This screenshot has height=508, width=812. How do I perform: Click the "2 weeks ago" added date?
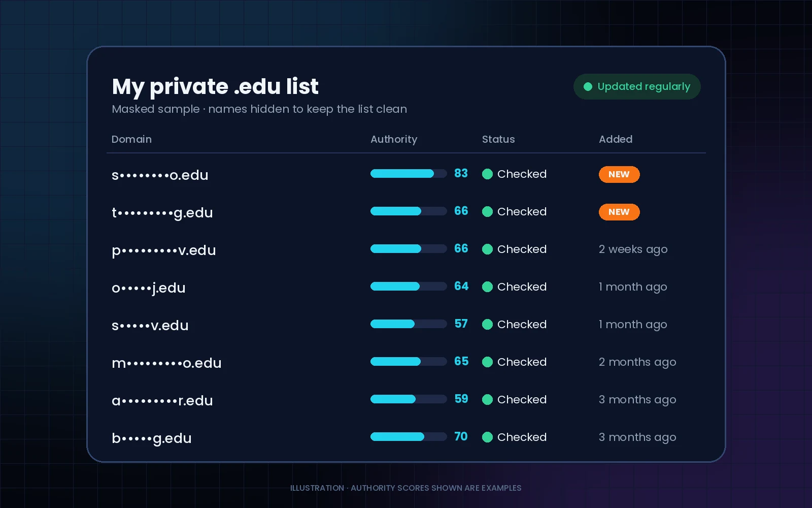[633, 250]
